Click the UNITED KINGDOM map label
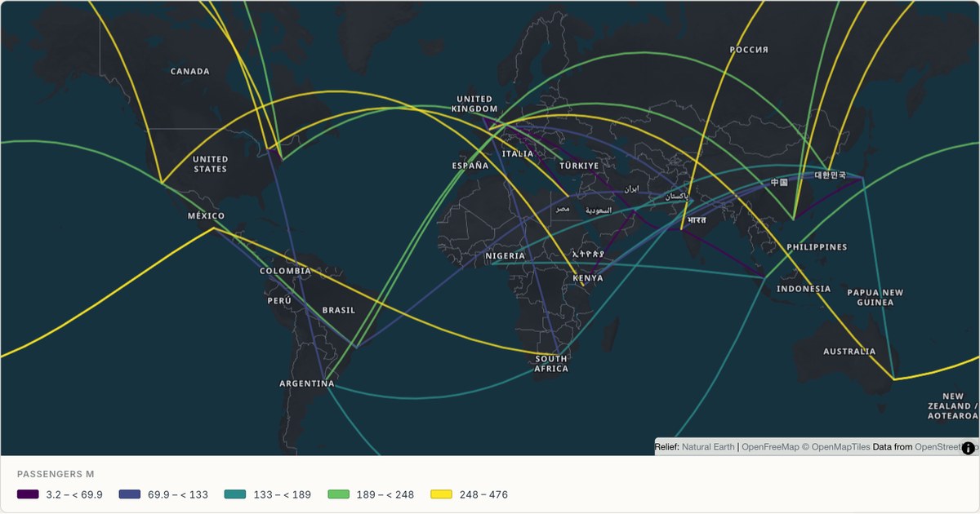 (x=474, y=104)
